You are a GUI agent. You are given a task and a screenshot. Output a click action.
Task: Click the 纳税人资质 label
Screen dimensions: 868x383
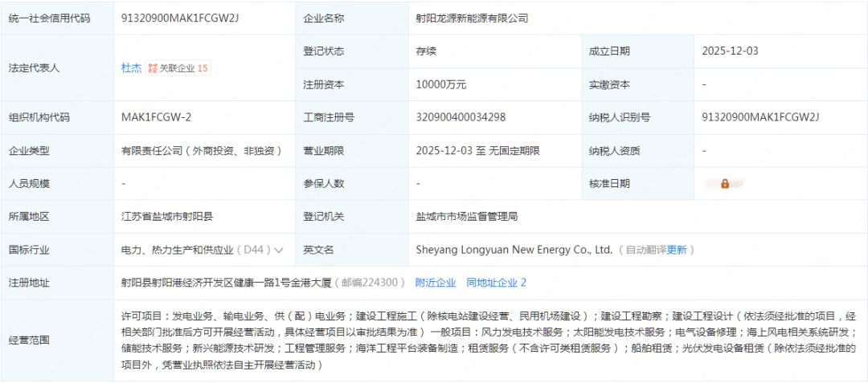tap(615, 150)
